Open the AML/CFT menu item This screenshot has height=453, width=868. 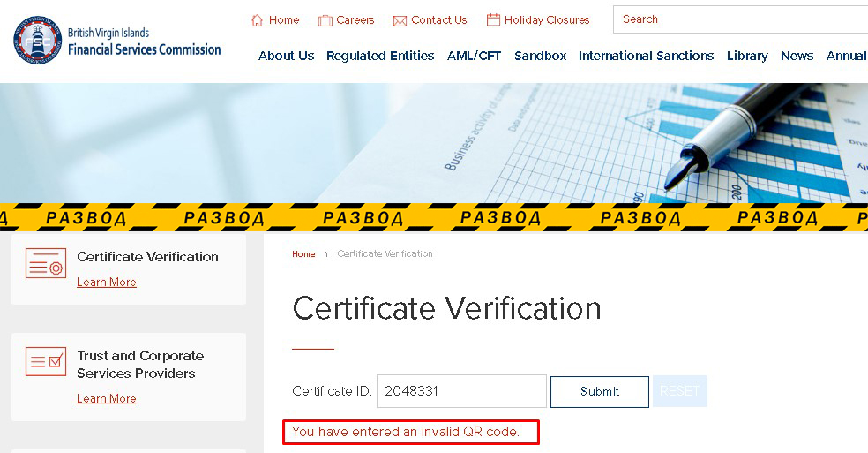(x=474, y=56)
